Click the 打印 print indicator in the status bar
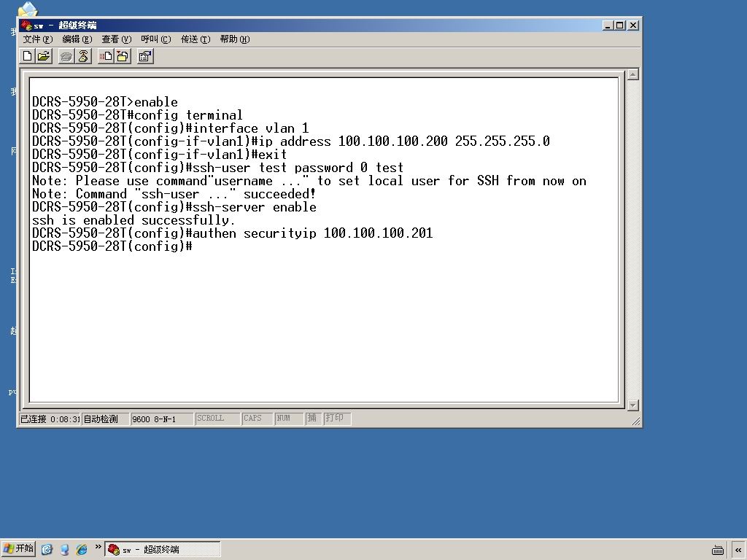747x560 pixels. 337,419
